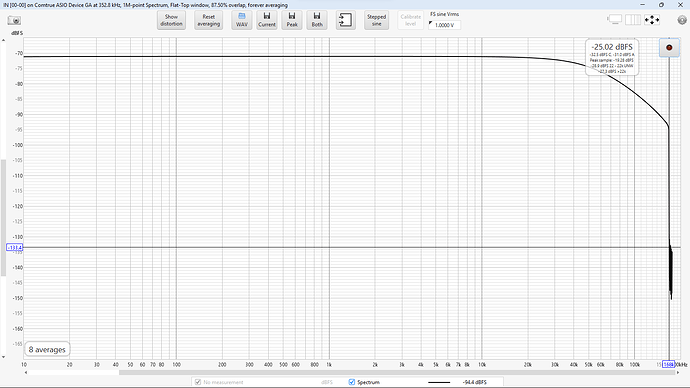The height and width of the screenshot is (388, 690).
Task: Click the -25.02 dBFS level readout panel
Action: (612, 58)
